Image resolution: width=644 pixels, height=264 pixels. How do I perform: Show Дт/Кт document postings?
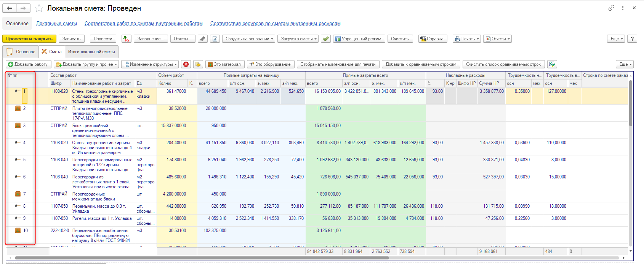click(127, 39)
